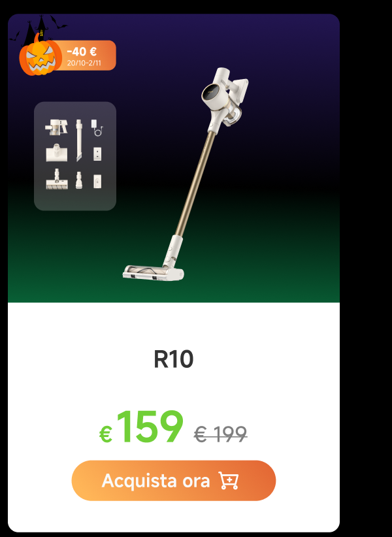Click the cart icon in Acquista ora button

tap(229, 481)
